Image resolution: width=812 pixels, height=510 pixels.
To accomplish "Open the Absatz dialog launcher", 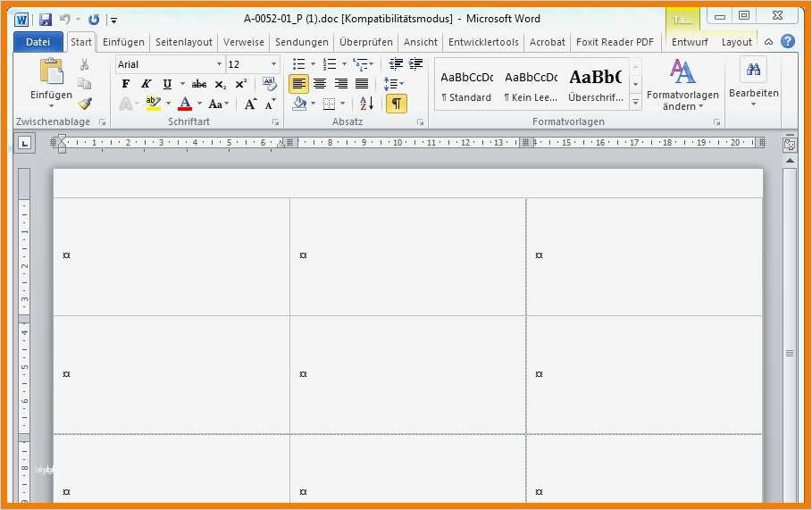I will (420, 122).
